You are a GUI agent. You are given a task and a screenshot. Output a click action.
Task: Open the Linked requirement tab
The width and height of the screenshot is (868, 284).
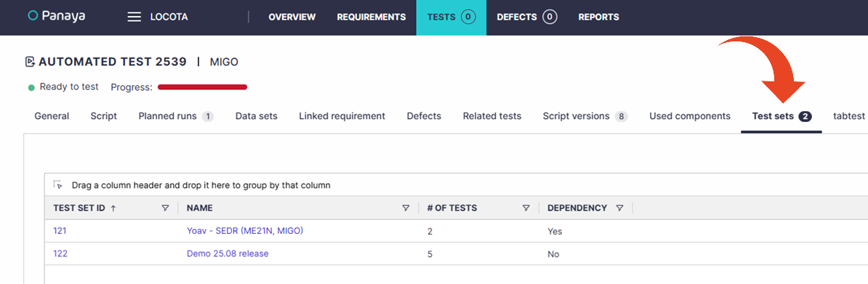coord(342,116)
